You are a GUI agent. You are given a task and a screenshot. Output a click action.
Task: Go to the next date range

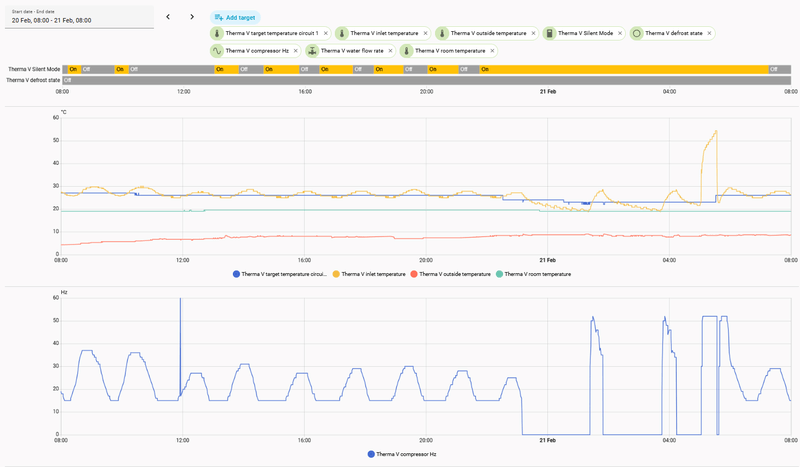[x=192, y=17]
